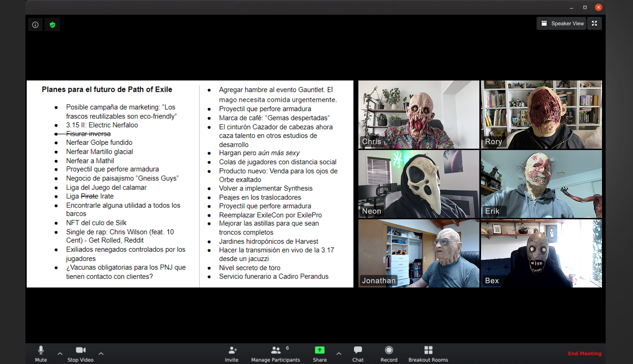Start screen sharing with Share
Viewport: 633px width, 364px height.
pyautogui.click(x=320, y=354)
